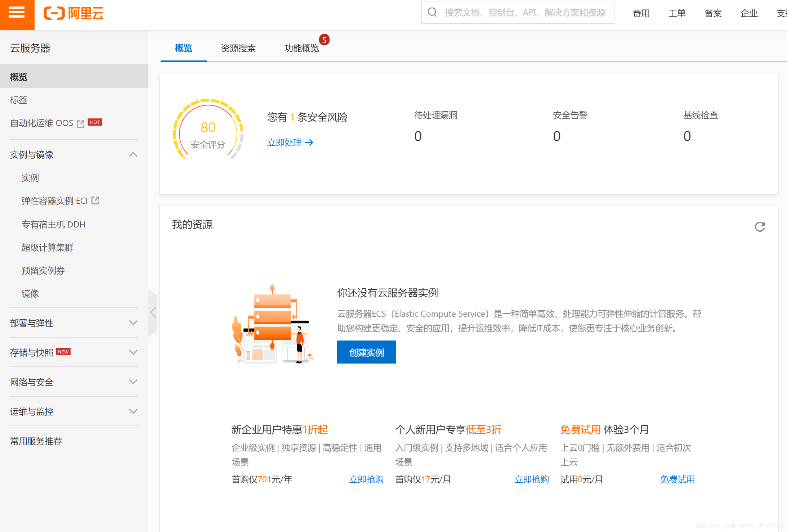Collapse the 实例与镜像 section chevron

point(133,154)
